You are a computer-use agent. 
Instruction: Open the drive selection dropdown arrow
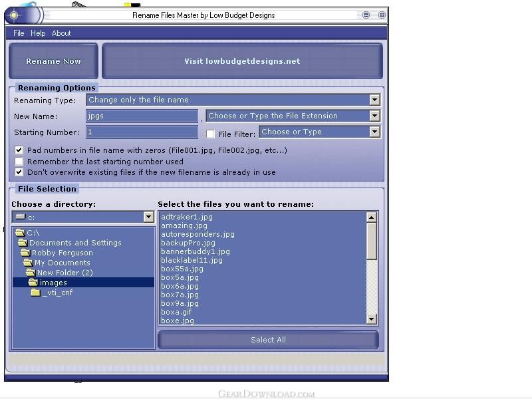pos(148,217)
